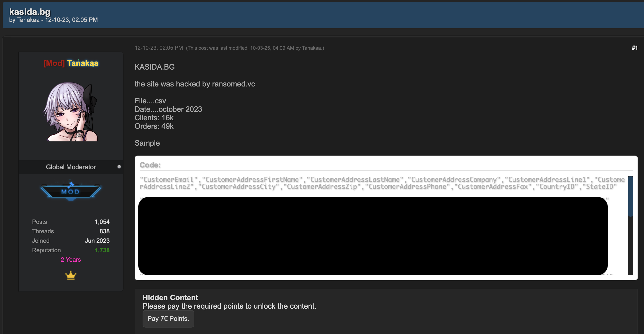Click the Clients: 16k line
Image resolution: width=644 pixels, height=334 pixels.
tap(154, 118)
